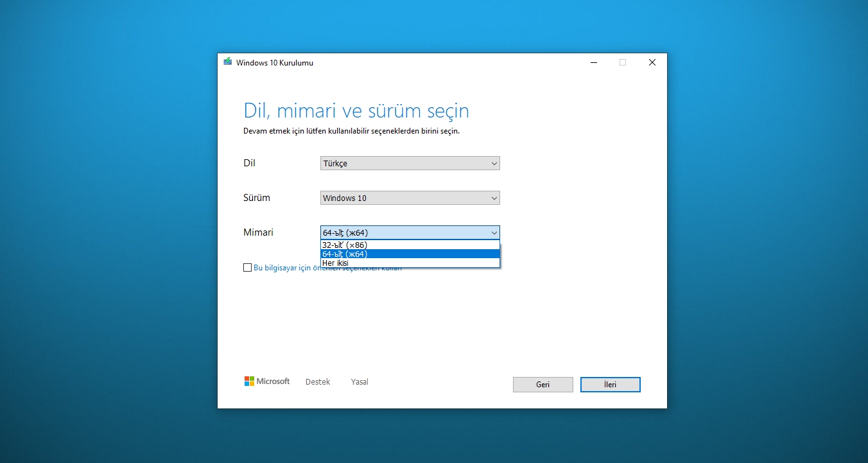Close the Windows 10 Kurulumu window
Screen dimensions: 868x463
(652, 62)
